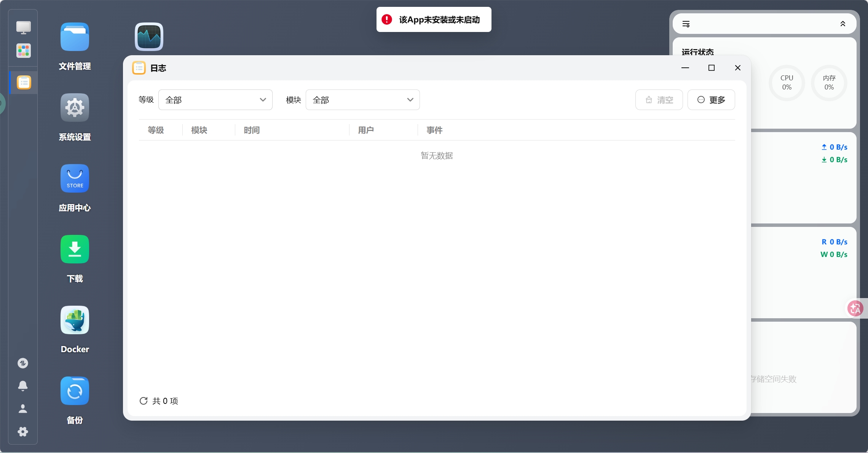Open the 应用中心 app store
Viewport: 868px width, 453px height.
tap(74, 178)
